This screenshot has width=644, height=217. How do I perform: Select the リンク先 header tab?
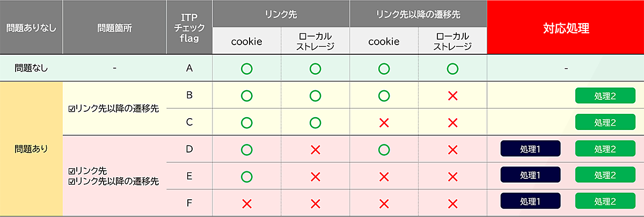tap(281, 13)
